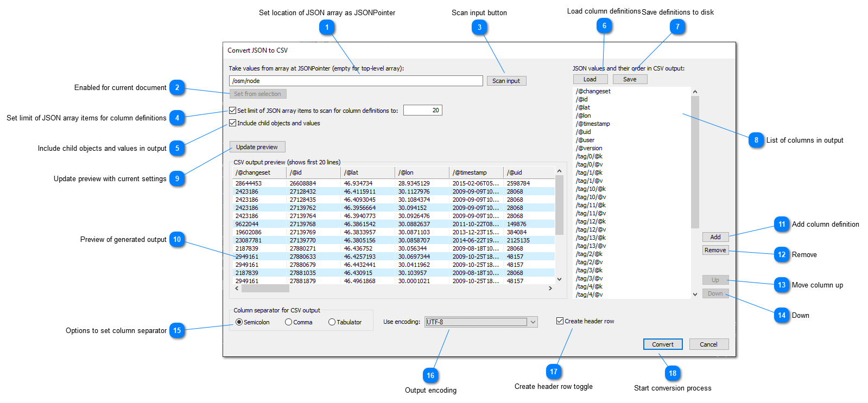
Task: Click the /@lat preview column header
Action: (x=368, y=172)
